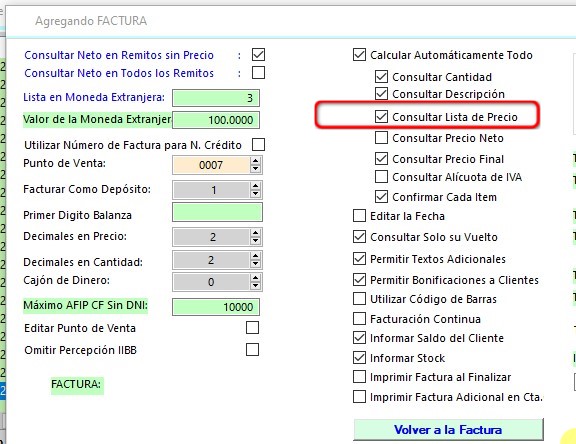The width and height of the screenshot is (576, 444).
Task: Enable Editar Punto de Venta checkbox
Action: coord(252,328)
